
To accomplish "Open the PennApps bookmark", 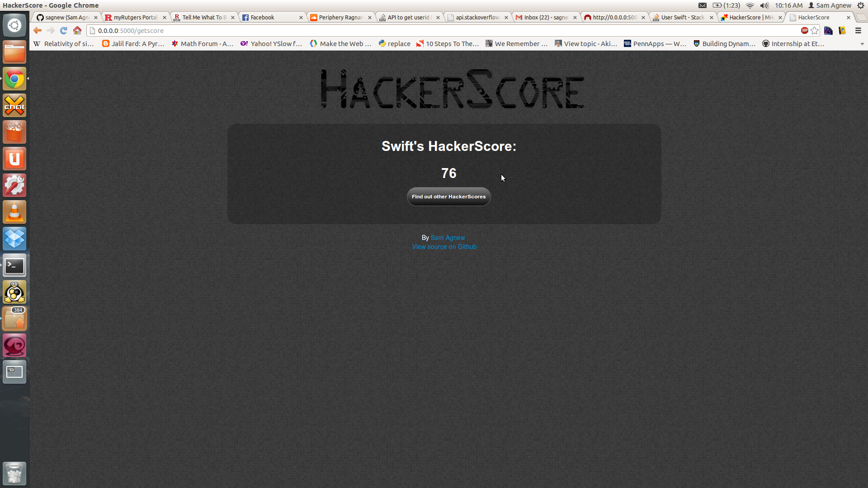I will click(655, 44).
